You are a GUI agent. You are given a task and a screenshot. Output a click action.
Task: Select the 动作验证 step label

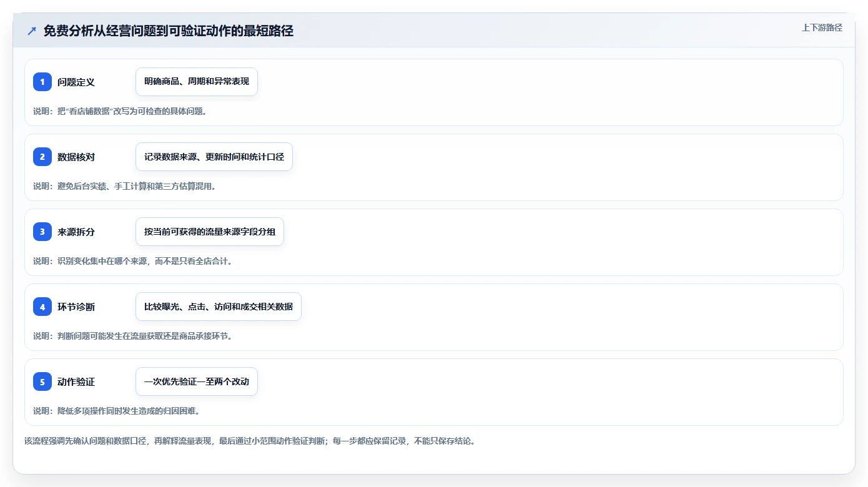(76, 381)
